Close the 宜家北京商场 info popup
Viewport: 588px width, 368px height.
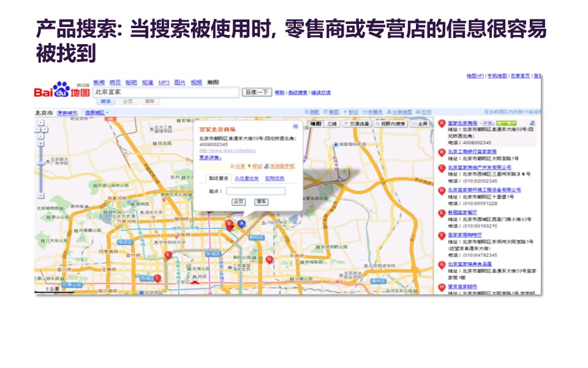coord(295,126)
